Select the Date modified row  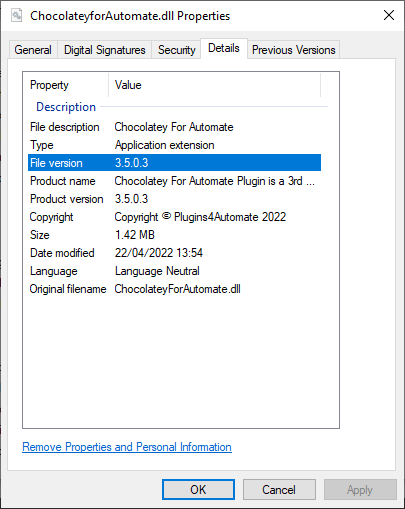pos(174,253)
